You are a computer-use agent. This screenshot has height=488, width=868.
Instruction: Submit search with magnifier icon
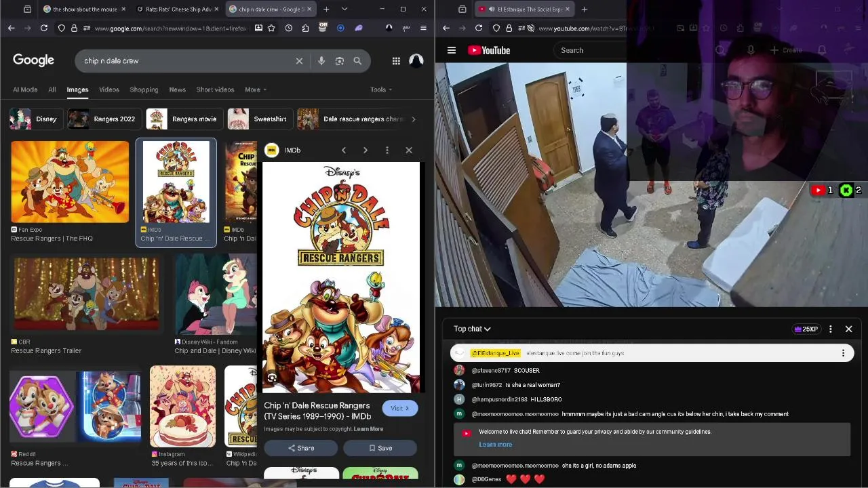point(357,61)
